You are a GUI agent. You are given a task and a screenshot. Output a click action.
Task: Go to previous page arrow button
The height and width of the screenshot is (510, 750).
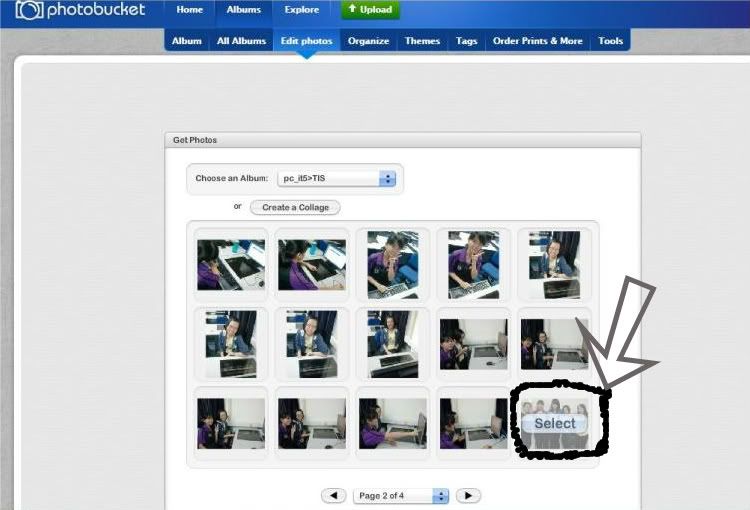333,496
